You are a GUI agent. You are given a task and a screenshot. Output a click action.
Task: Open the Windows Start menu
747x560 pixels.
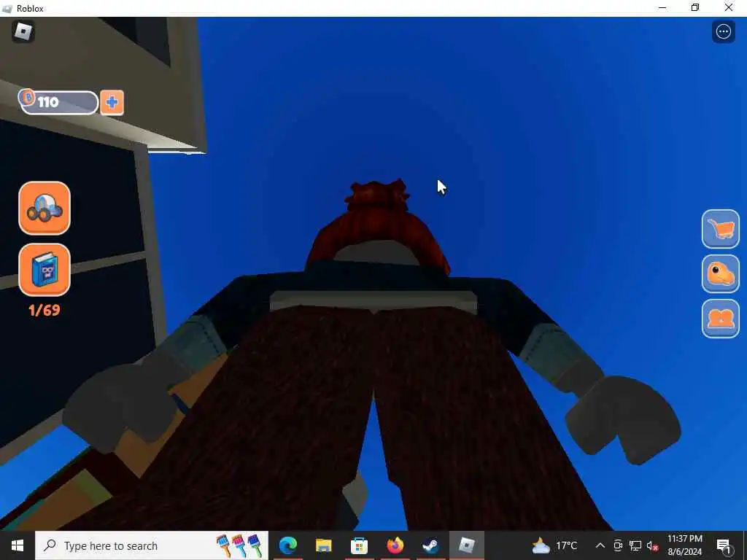[18, 545]
